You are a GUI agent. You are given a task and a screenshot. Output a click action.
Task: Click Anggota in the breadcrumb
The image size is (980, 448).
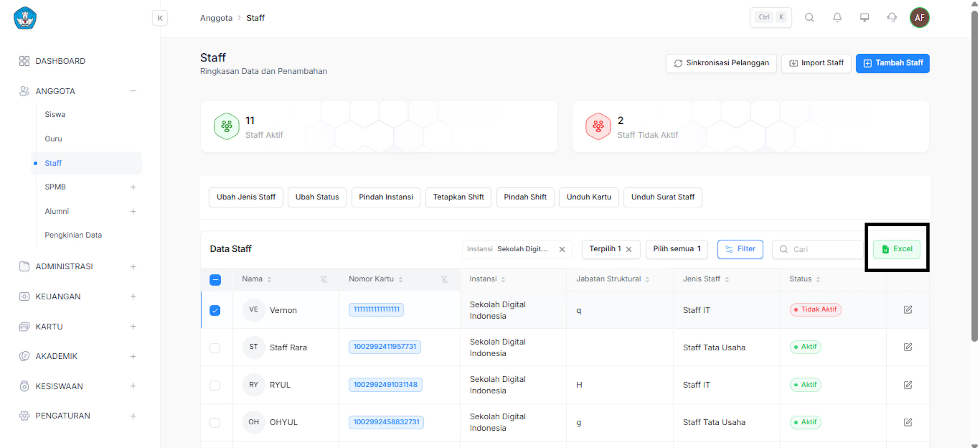(216, 18)
